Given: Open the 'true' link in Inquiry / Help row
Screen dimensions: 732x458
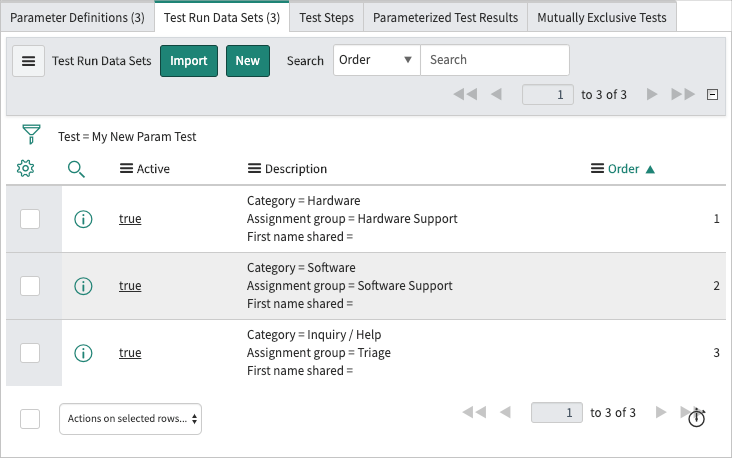Looking at the screenshot, I should coord(130,353).
